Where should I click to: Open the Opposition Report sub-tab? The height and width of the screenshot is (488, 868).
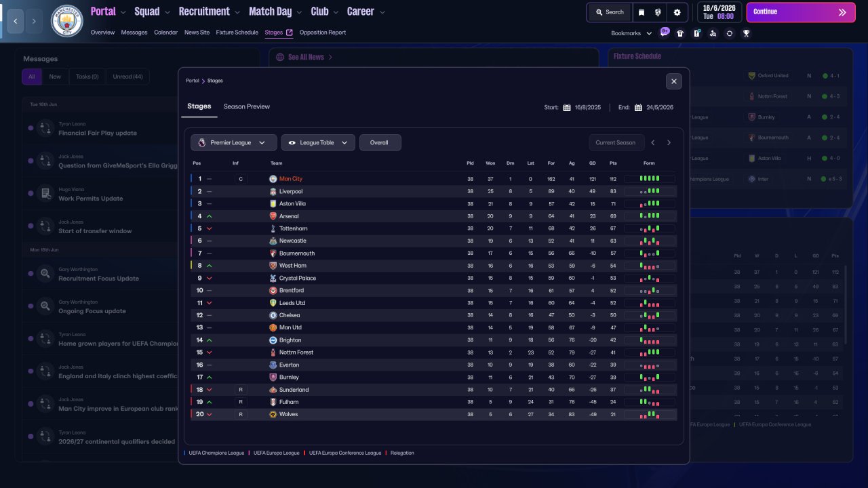323,33
